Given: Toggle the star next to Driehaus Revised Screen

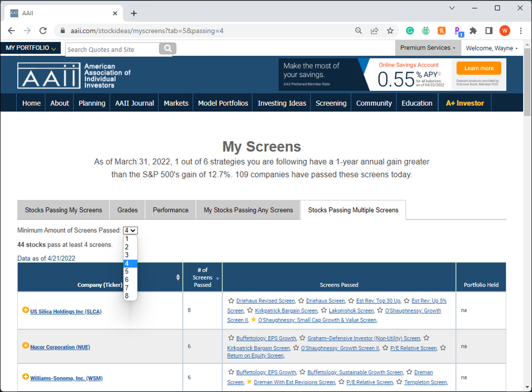Looking at the screenshot, I should (231, 300).
